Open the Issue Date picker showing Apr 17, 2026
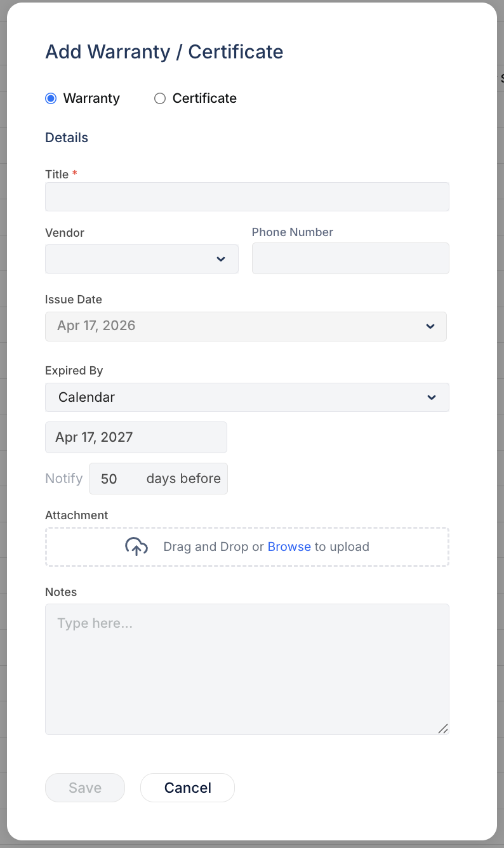The width and height of the screenshot is (504, 848). 246,326
